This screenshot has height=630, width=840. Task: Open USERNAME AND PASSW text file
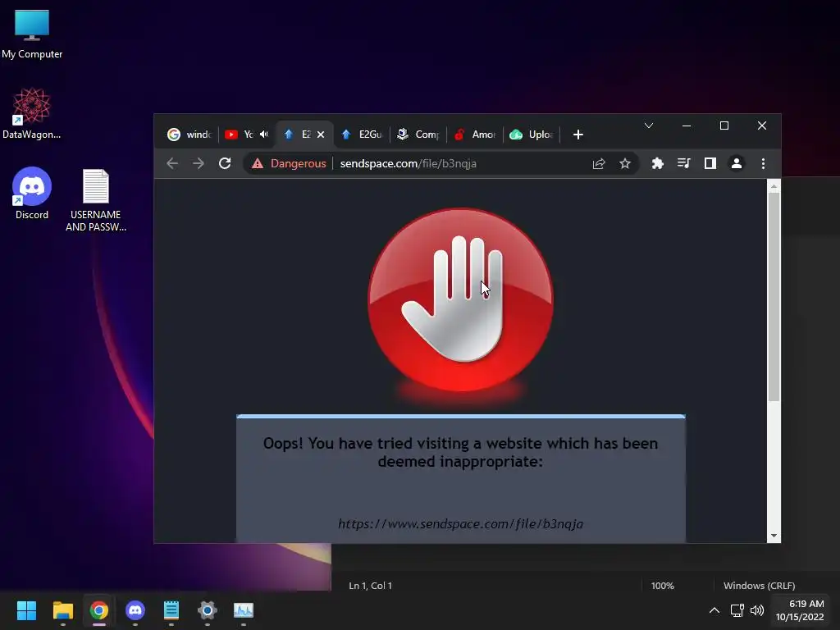coord(96,200)
